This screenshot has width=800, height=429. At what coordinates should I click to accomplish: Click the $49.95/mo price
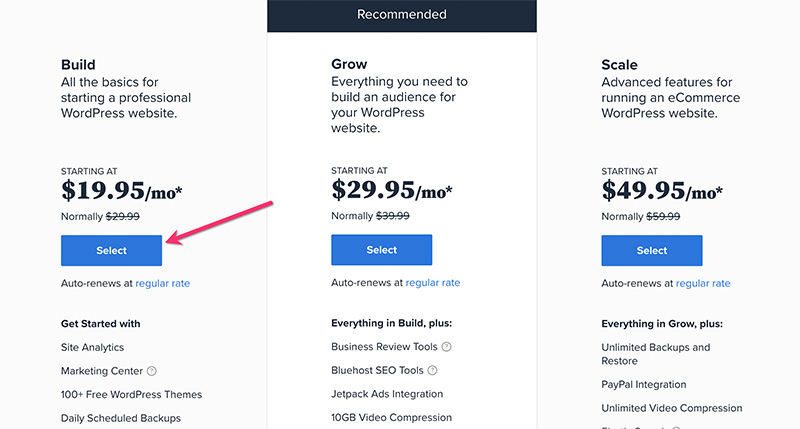tap(662, 191)
